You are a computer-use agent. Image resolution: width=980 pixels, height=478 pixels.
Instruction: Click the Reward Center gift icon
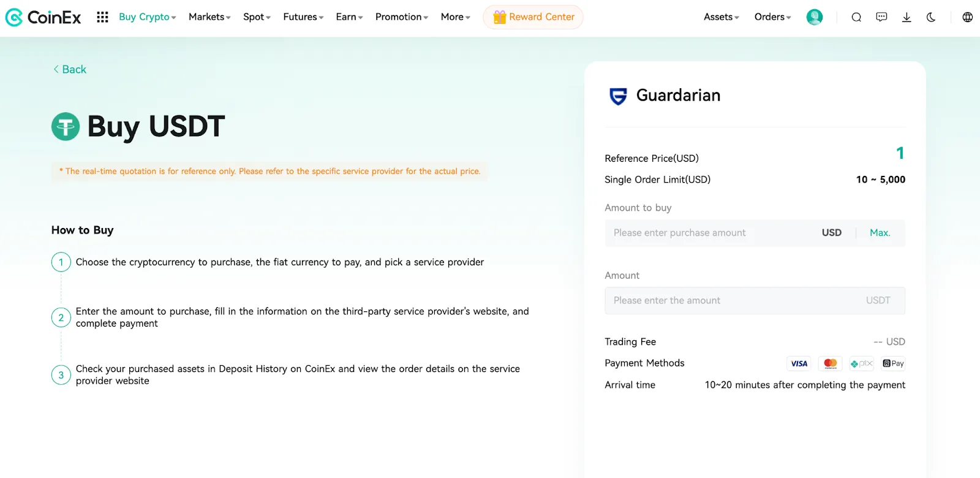click(x=500, y=17)
